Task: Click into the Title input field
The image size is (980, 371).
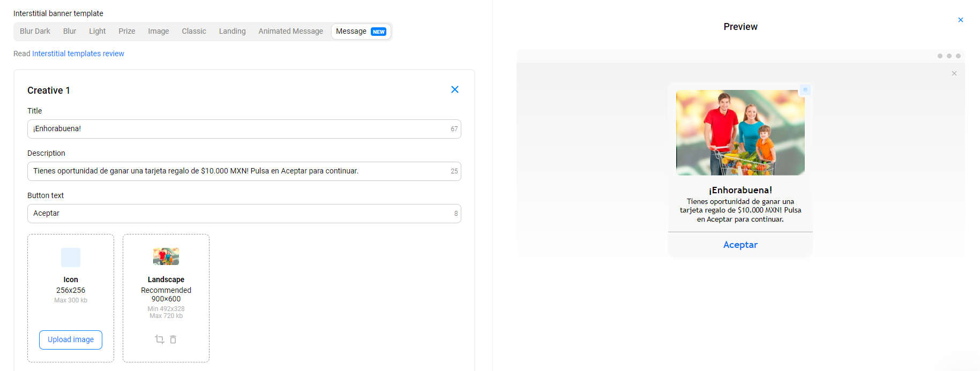Action: tap(238, 129)
